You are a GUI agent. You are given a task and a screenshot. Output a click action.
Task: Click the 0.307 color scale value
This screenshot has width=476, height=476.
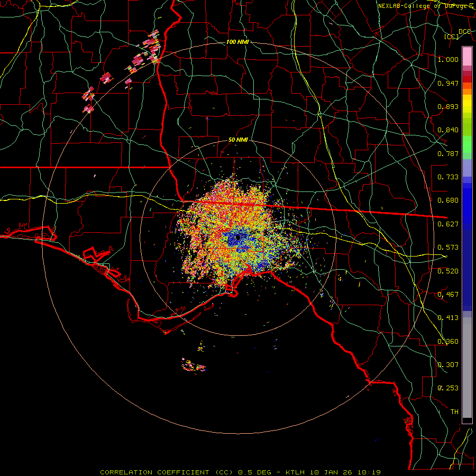(448, 365)
